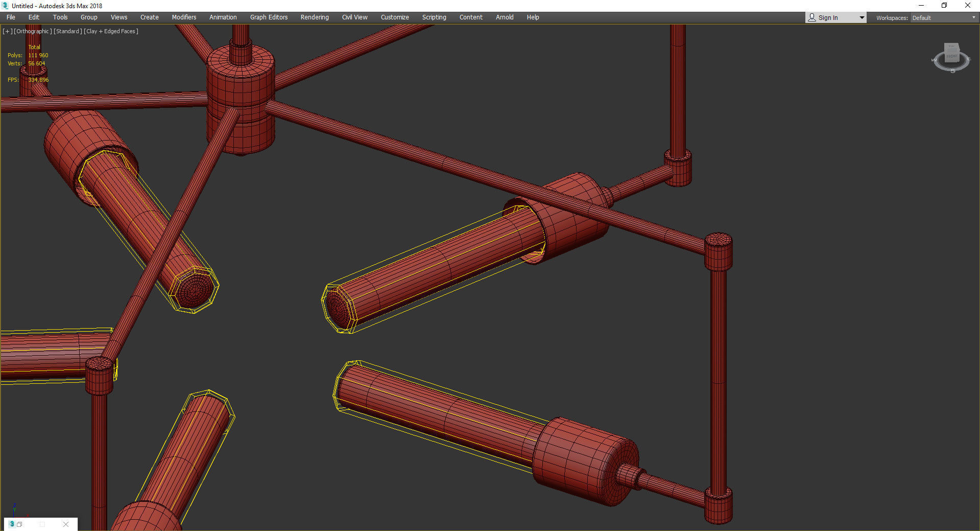Click the [Clay + Edged Faces] label
This screenshot has width=980, height=531.
pos(111,31)
